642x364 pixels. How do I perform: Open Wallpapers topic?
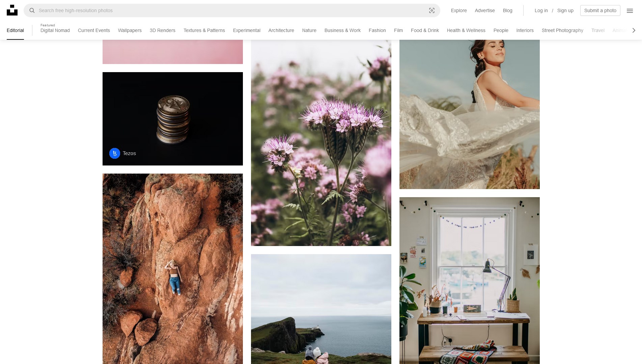coord(130,30)
